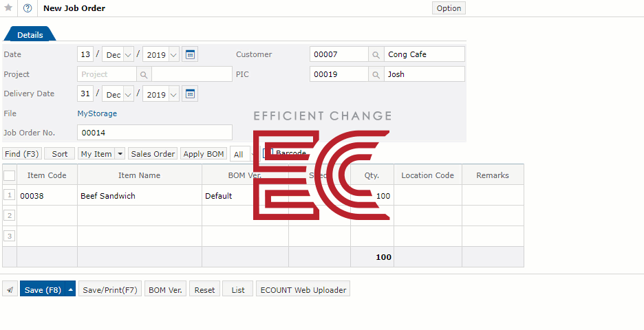Click the Remarks column header
Screen dimensions: 644x330
point(493,175)
